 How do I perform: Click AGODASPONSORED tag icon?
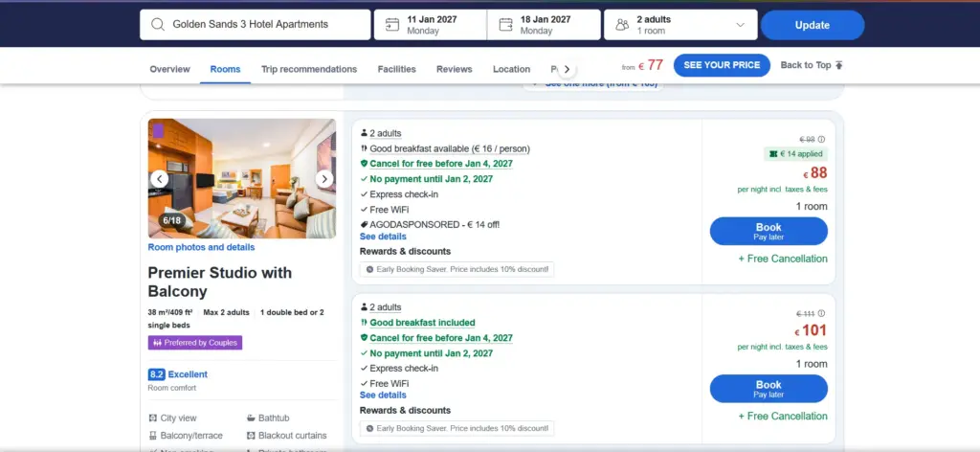(365, 224)
